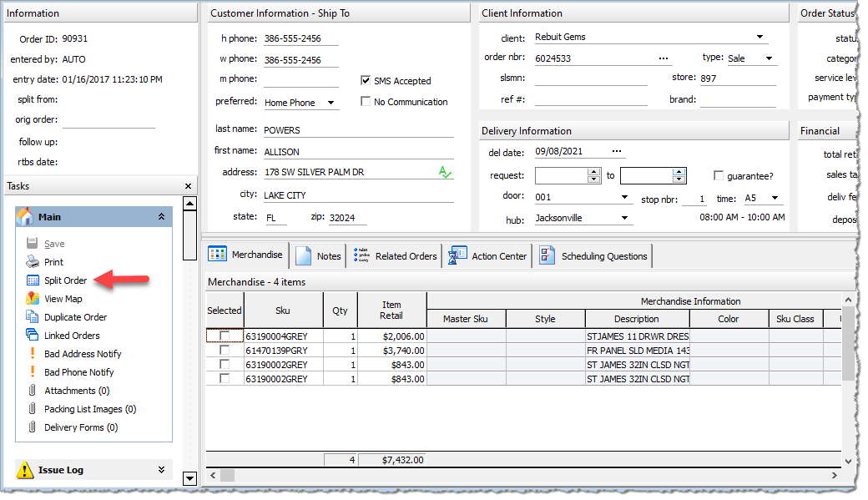Click the Bad Address Notify link
The height and width of the screenshot is (500, 868).
click(x=83, y=353)
